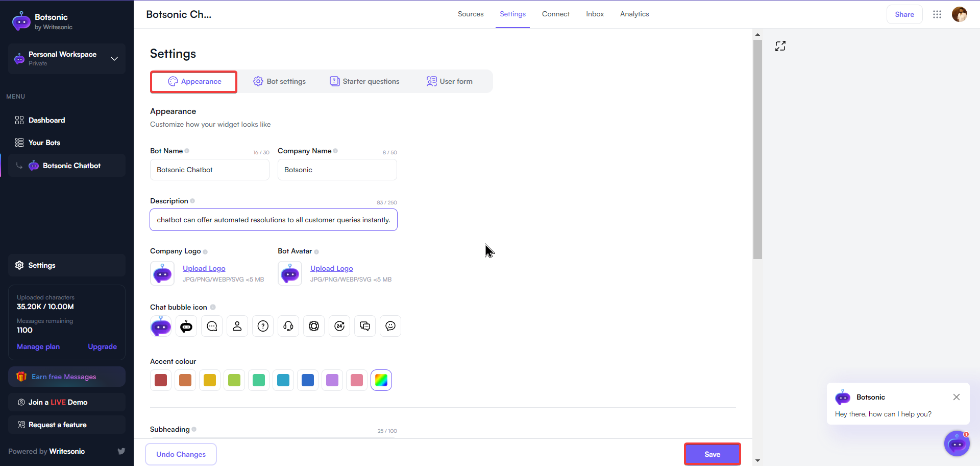Select the person chat bubble icon

point(237,326)
